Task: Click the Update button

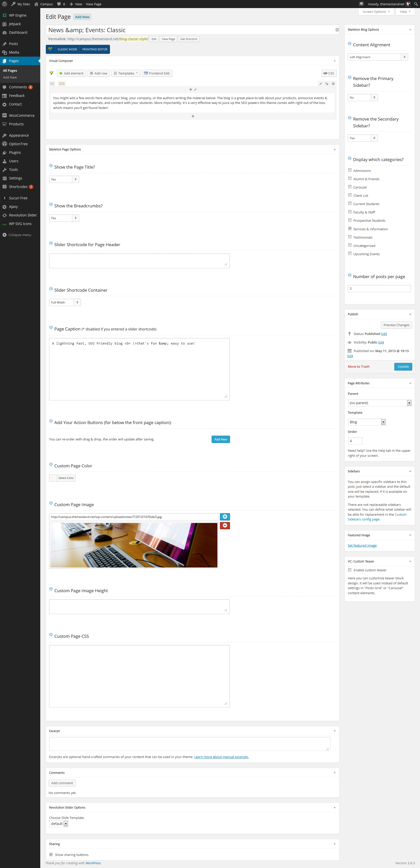Action: tap(403, 367)
